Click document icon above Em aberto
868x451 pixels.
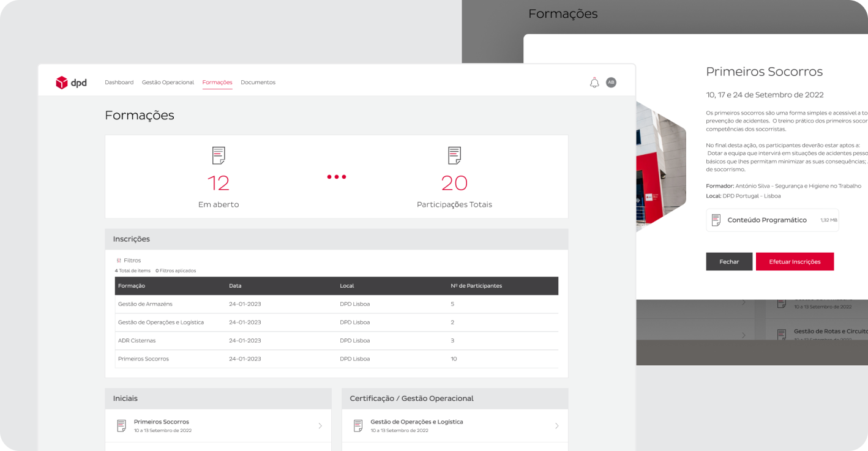click(x=219, y=155)
